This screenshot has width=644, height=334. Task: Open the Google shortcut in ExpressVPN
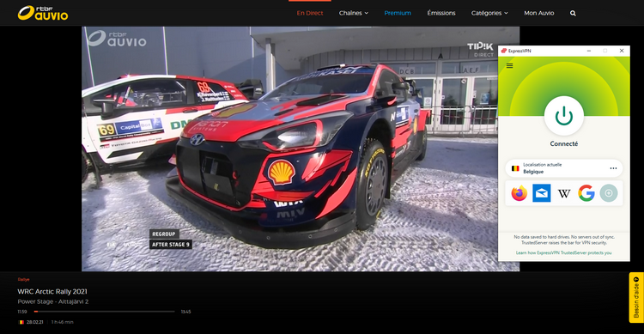point(586,193)
